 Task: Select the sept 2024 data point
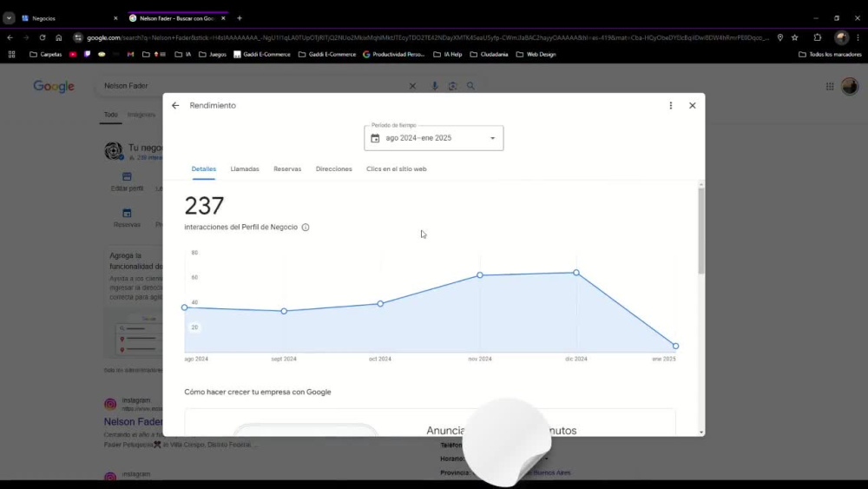point(284,311)
